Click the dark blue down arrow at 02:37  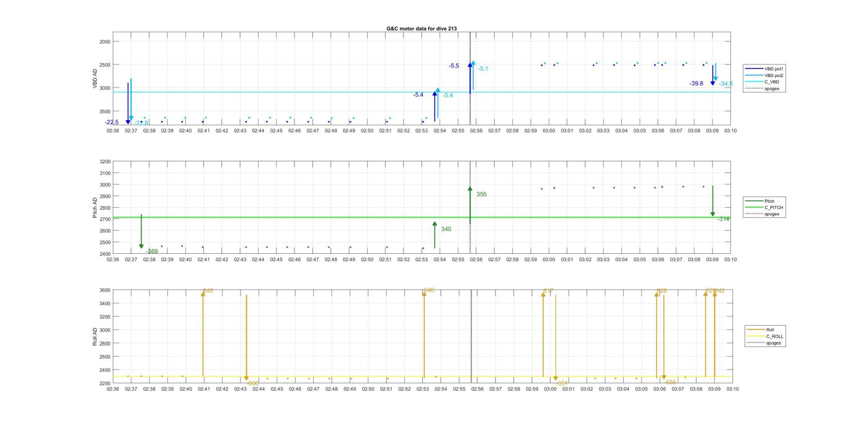click(128, 103)
